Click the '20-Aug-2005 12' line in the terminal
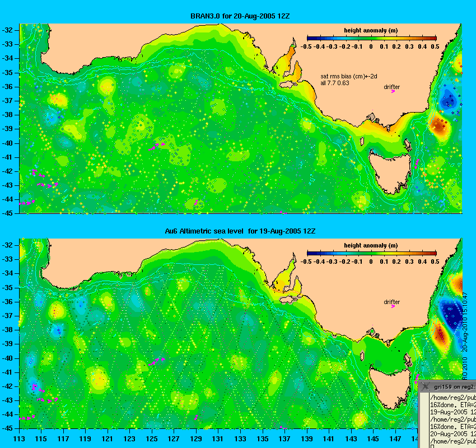Screen dimensions: 476x448 453,434
